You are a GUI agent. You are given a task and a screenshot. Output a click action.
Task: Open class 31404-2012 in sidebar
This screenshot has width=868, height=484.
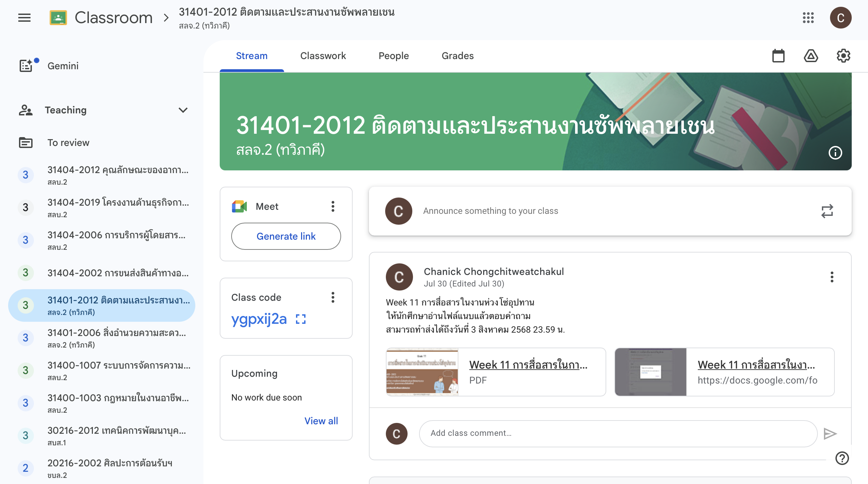point(102,175)
